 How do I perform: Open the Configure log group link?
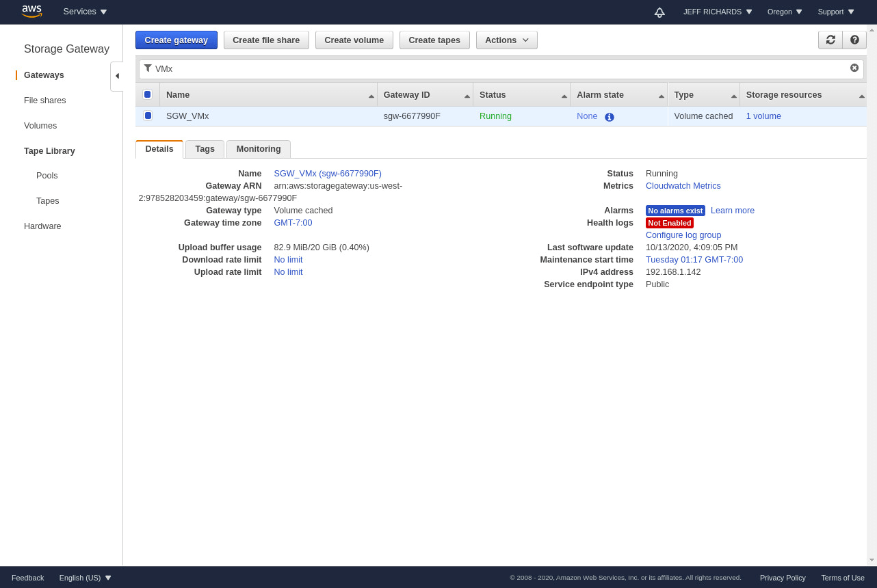(683, 235)
